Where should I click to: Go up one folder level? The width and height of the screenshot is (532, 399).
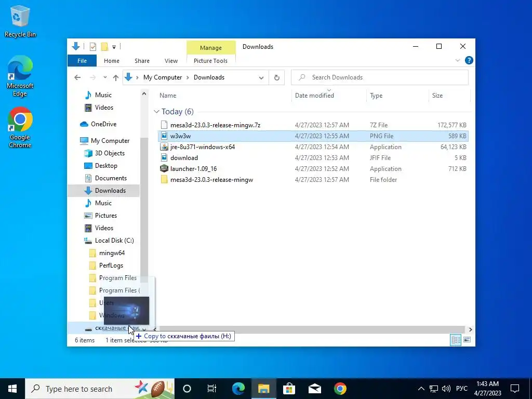click(x=116, y=78)
